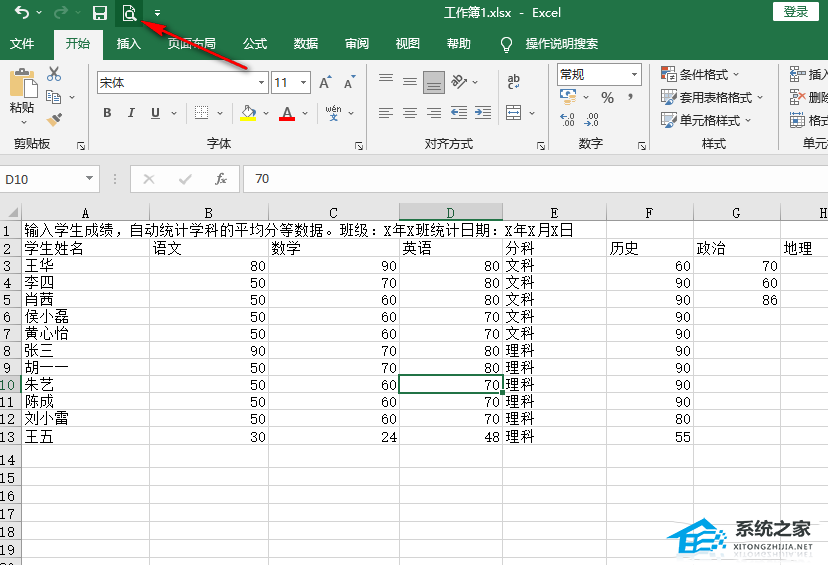
Task: Apply red font color A
Action: click(x=287, y=112)
